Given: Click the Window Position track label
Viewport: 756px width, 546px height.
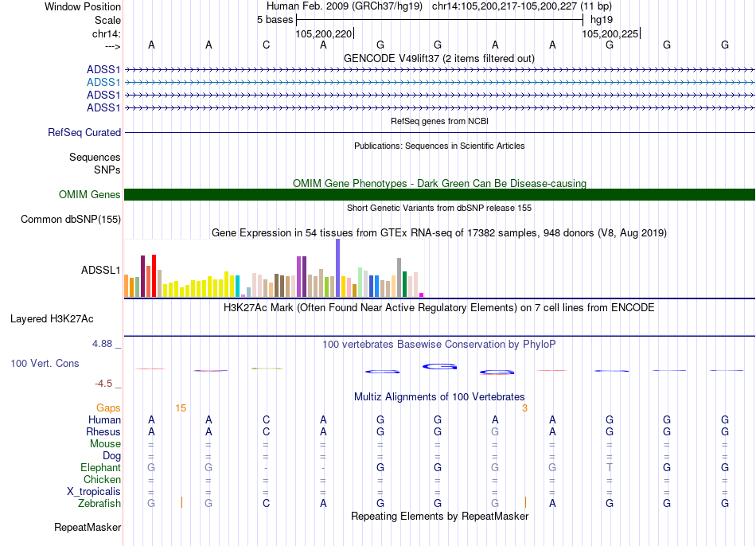Looking at the screenshot, I should pos(83,6).
